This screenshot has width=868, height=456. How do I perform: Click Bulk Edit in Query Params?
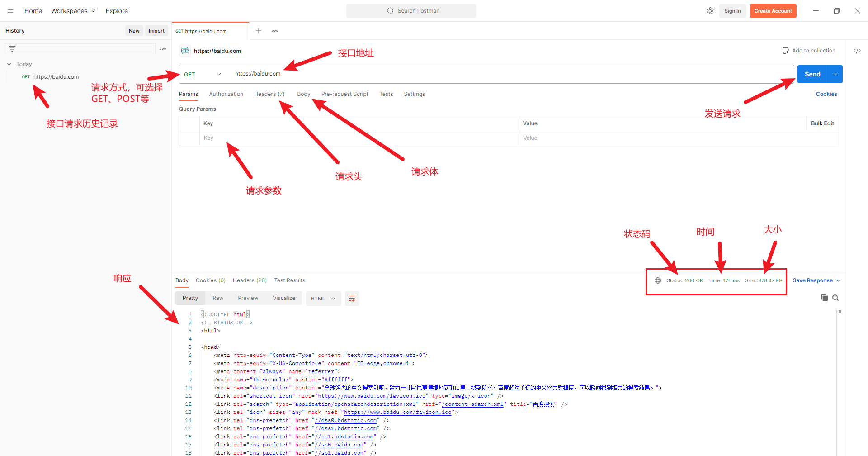[x=822, y=123]
